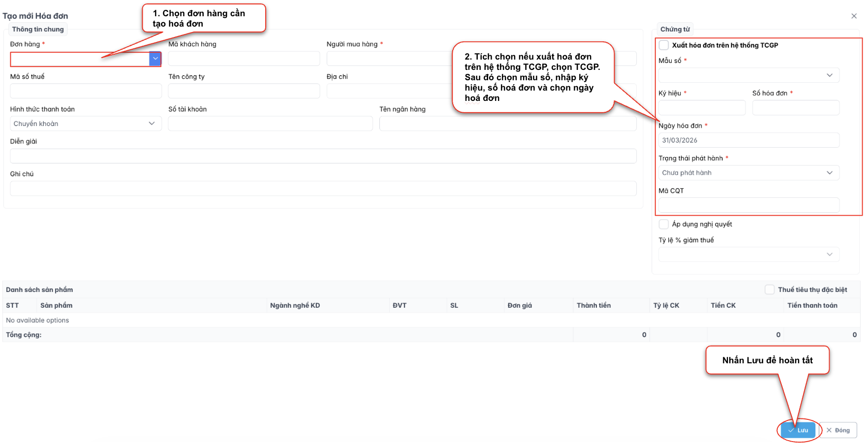Toggle Thuế tiêu thụ đặc biệt checkbox

tap(770, 290)
